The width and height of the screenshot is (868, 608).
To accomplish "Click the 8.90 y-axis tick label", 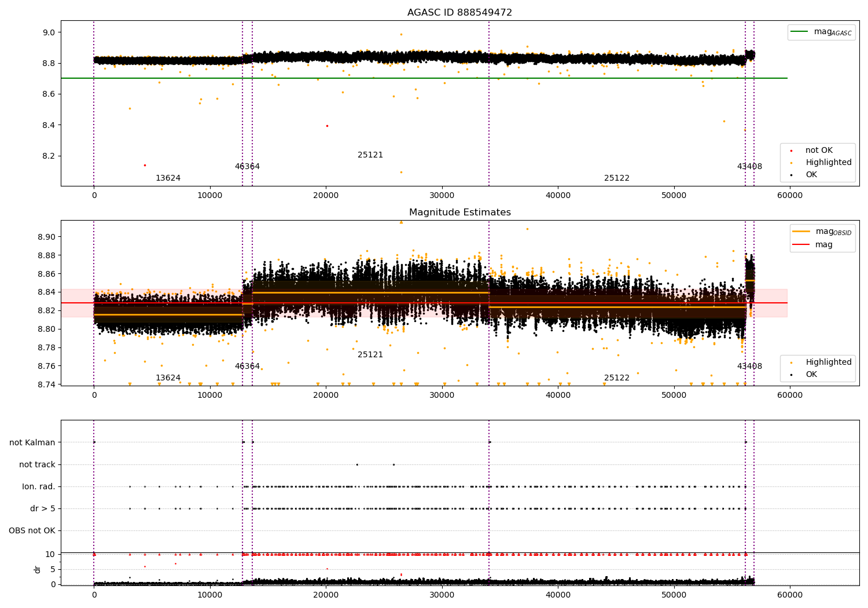I will coord(47,237).
